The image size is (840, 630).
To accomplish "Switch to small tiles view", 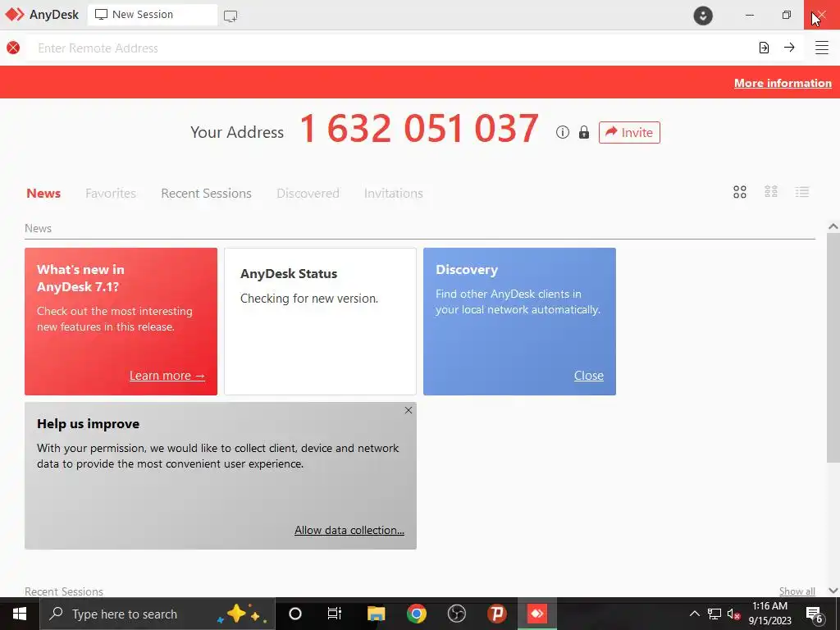I will coord(771,192).
